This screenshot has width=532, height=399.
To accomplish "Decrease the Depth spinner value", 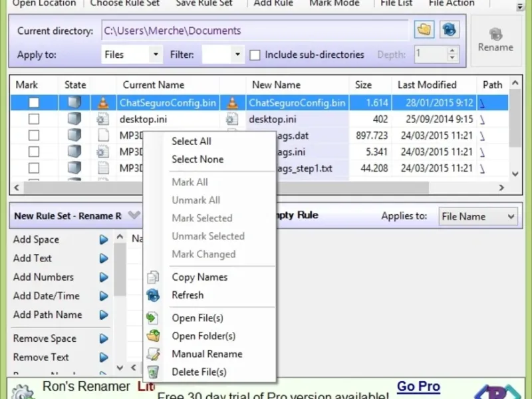I will pos(452,59).
